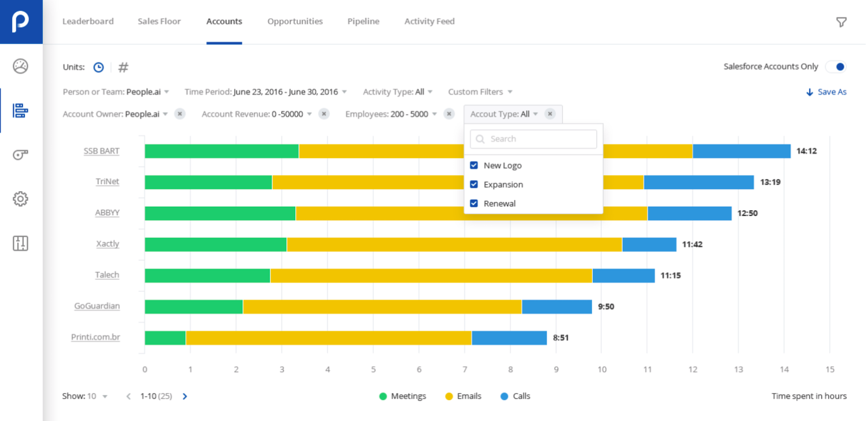Open the Employees range dropdown
The height and width of the screenshot is (421, 868).
coord(391,114)
